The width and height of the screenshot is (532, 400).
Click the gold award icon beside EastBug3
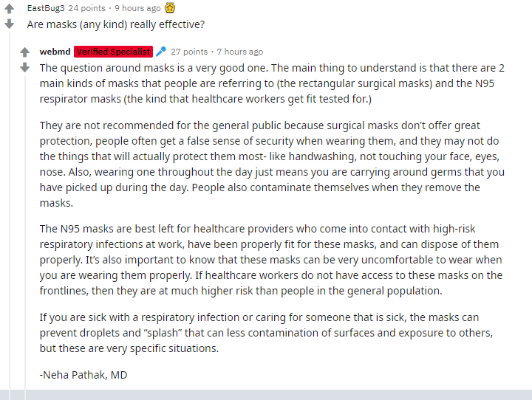point(170,8)
